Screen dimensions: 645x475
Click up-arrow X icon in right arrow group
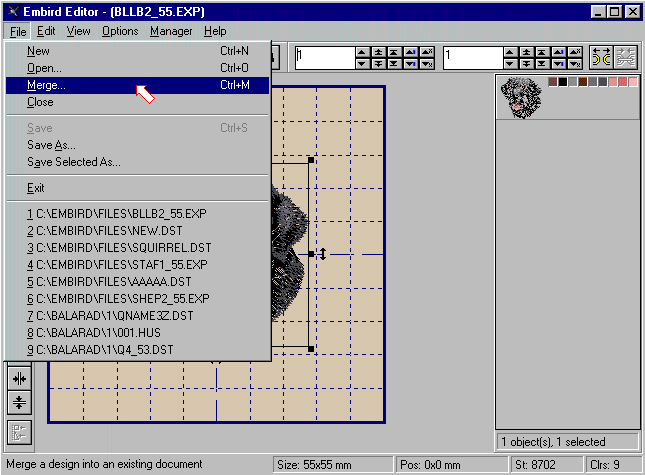pyautogui.click(x=575, y=52)
